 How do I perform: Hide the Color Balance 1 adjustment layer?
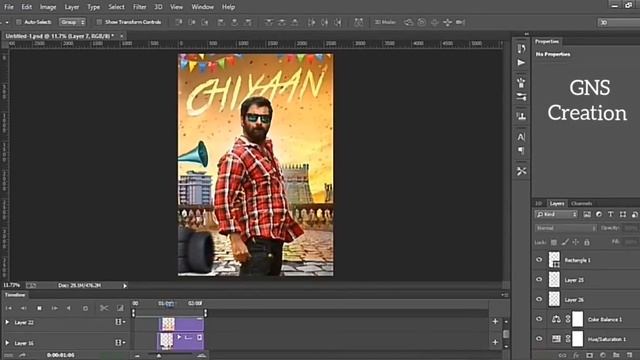539,319
